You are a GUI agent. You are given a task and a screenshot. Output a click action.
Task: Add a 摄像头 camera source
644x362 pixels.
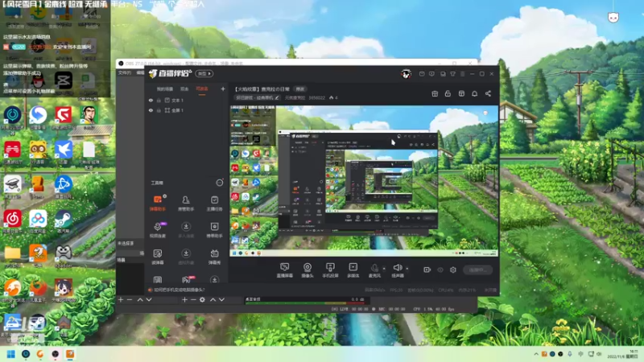[x=308, y=270]
